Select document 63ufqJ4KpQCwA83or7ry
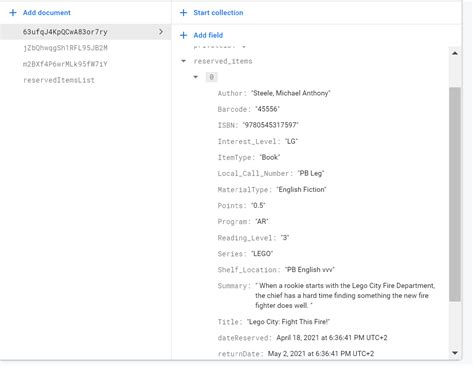The width and height of the screenshot is (474, 366). pyautogui.click(x=85, y=32)
